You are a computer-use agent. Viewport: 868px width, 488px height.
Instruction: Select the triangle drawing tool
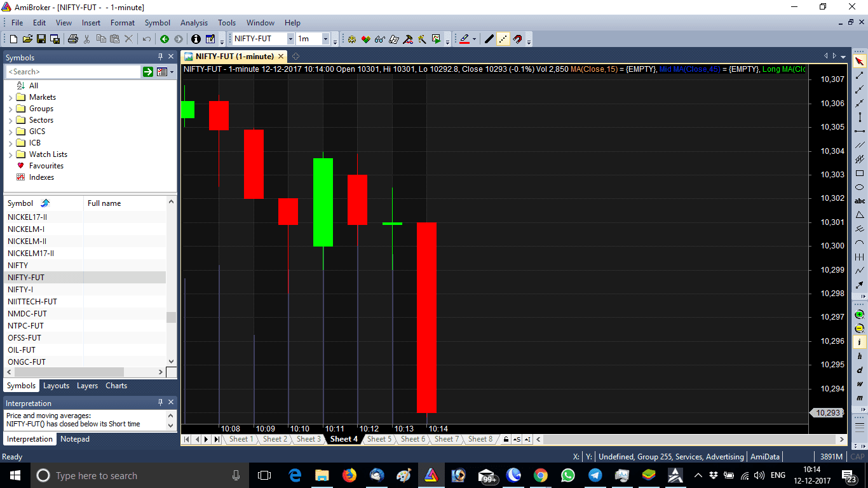tap(860, 215)
